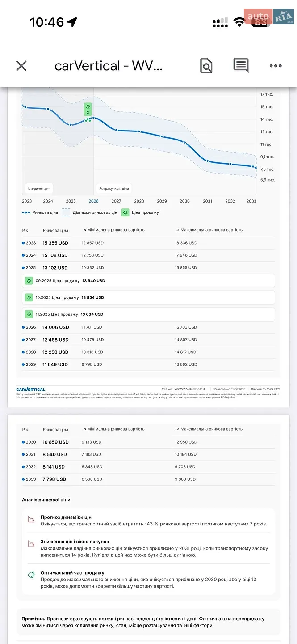Tap the "Прогноз динаміки цін" trend icon

[31, 519]
